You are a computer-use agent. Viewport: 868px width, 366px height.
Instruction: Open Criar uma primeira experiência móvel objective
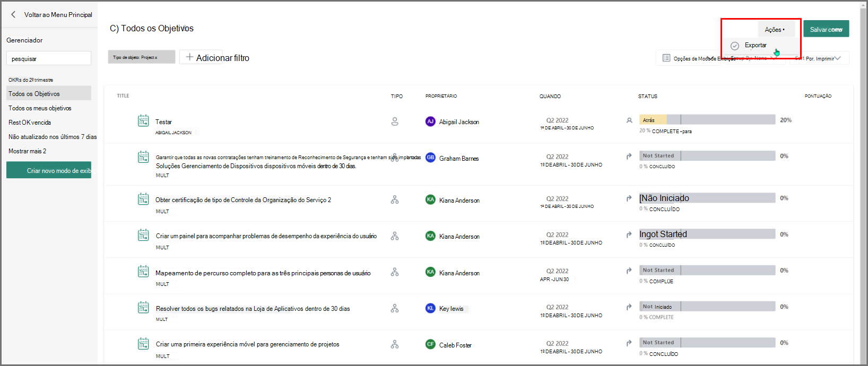tap(247, 345)
